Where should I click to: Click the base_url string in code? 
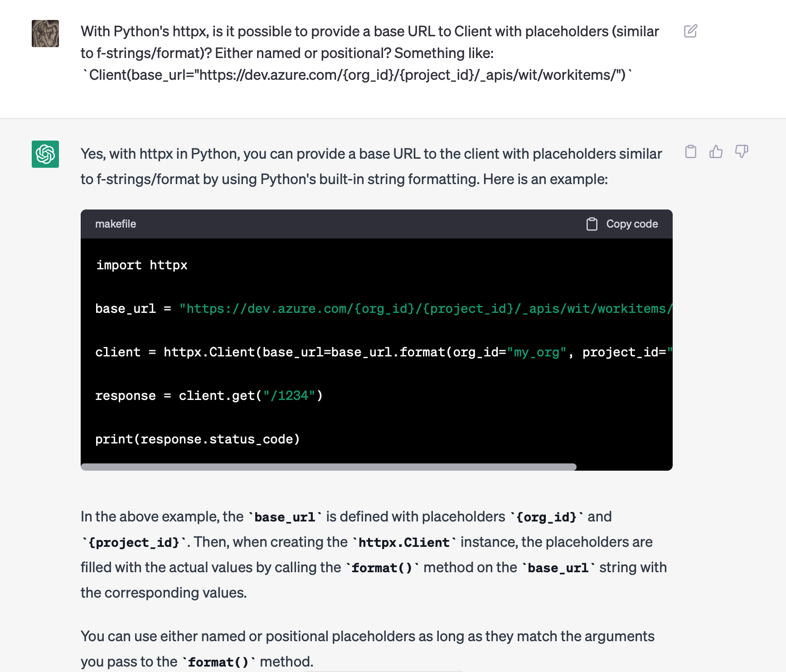pyautogui.click(x=425, y=309)
